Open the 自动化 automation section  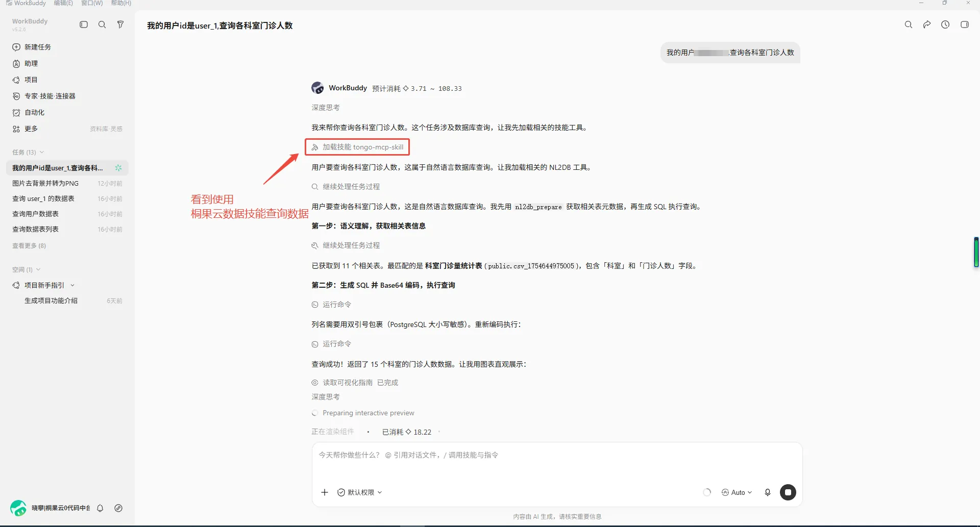(x=29, y=112)
